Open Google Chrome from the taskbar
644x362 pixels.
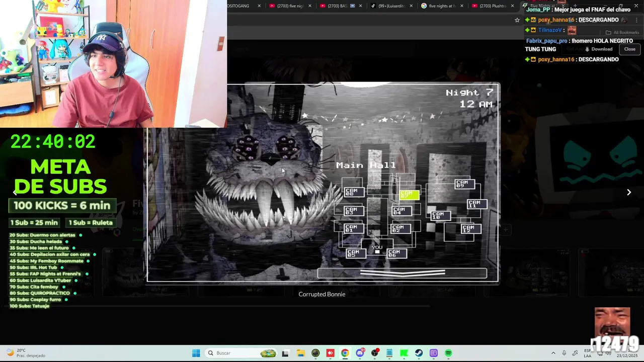click(345, 353)
